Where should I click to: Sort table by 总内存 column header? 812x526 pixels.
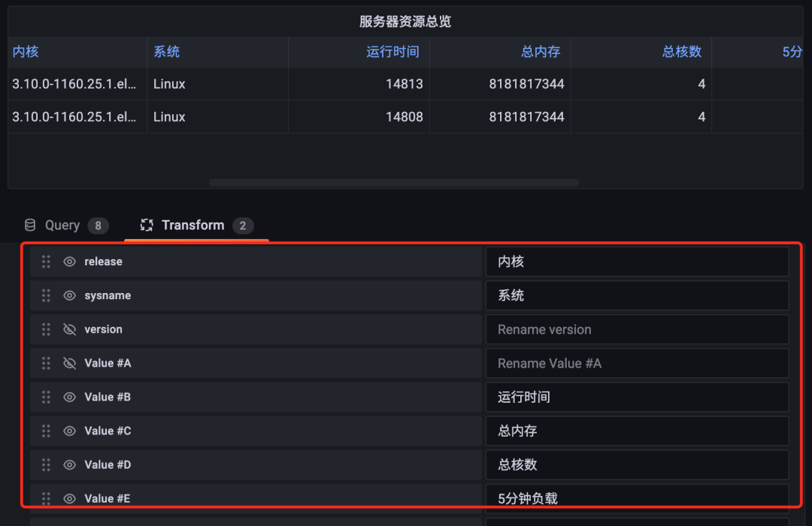pos(540,52)
